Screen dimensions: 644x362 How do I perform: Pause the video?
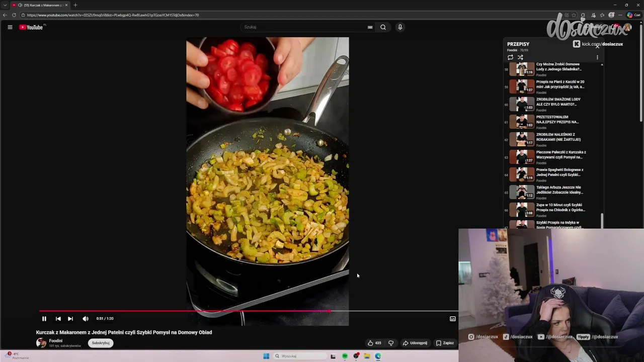tap(44, 319)
